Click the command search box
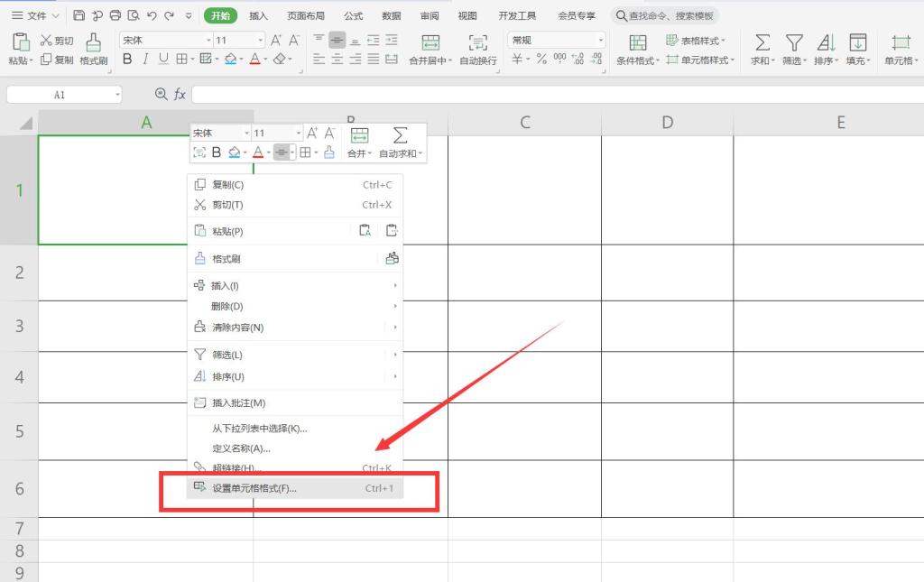 point(665,16)
